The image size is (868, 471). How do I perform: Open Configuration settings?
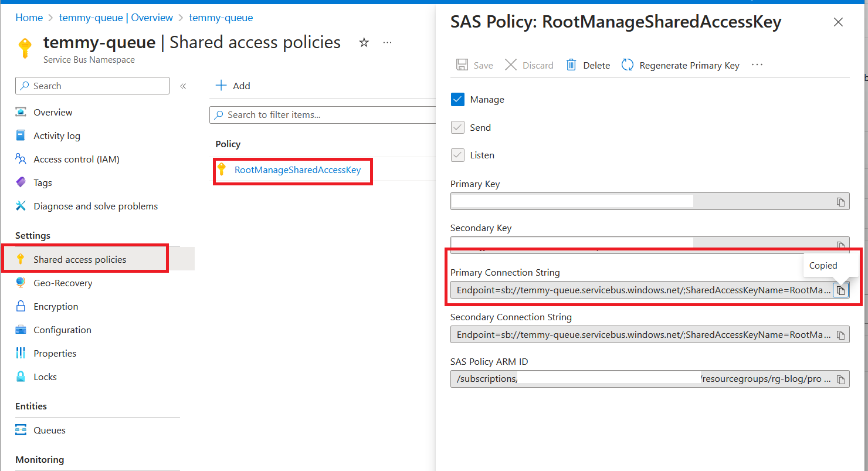click(62, 330)
